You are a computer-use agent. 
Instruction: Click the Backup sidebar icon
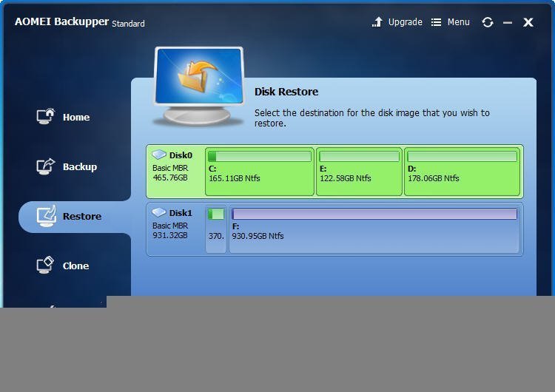(x=46, y=166)
